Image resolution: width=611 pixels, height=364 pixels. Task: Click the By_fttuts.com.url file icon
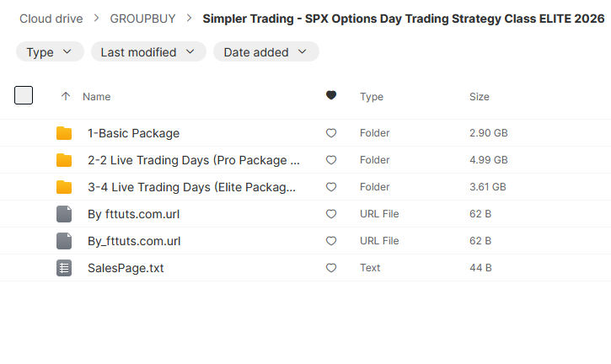[64, 241]
